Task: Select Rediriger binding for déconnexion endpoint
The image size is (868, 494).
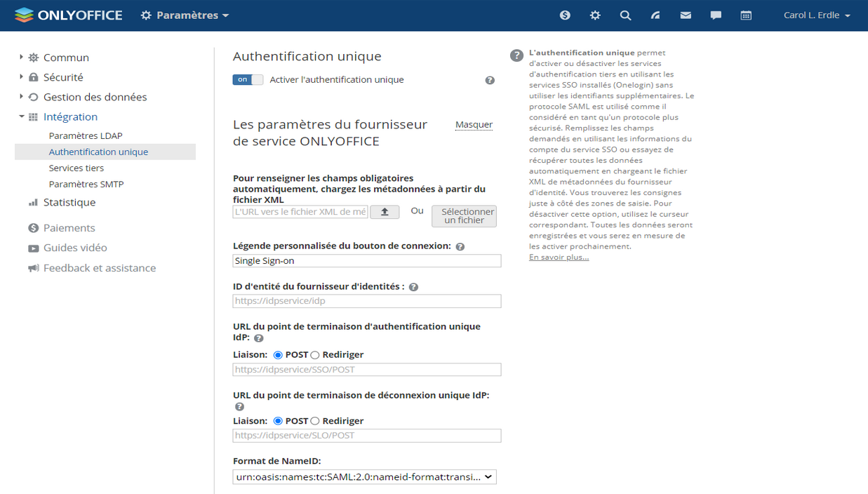Action: 315,421
